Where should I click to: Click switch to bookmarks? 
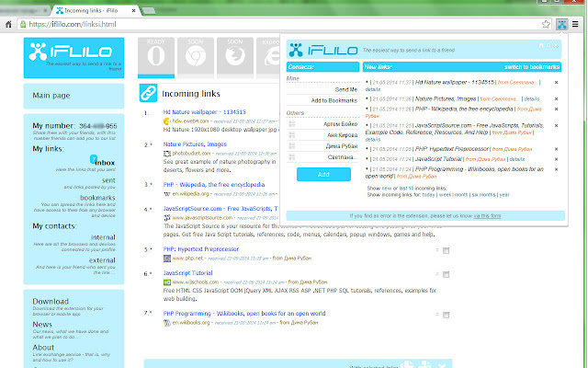pyautogui.click(x=531, y=67)
